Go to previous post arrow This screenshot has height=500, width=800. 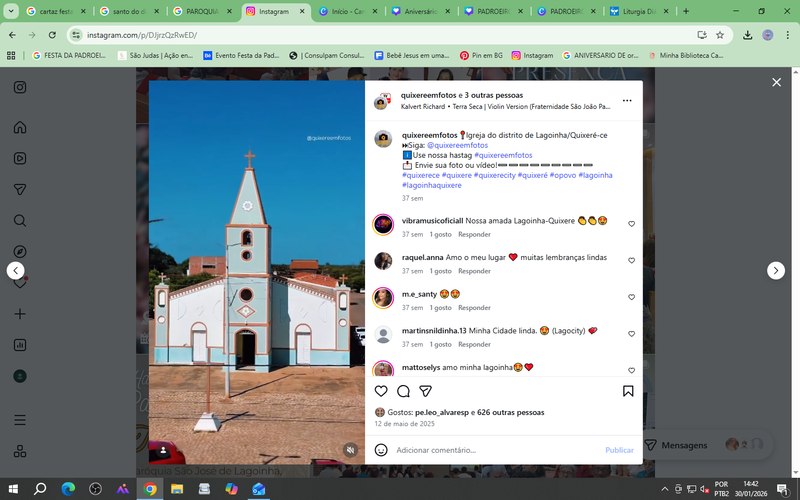(15, 270)
